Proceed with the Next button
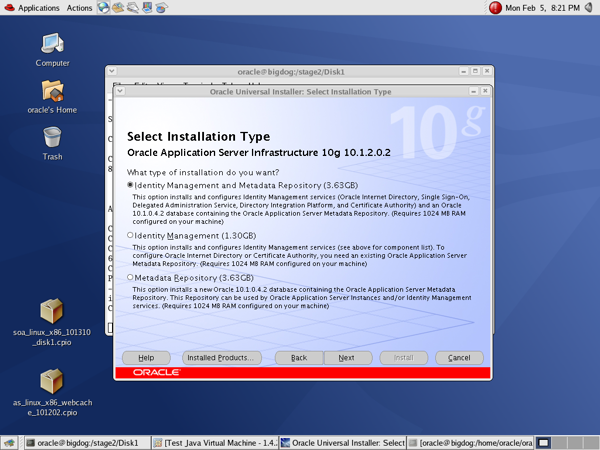 pos(348,358)
